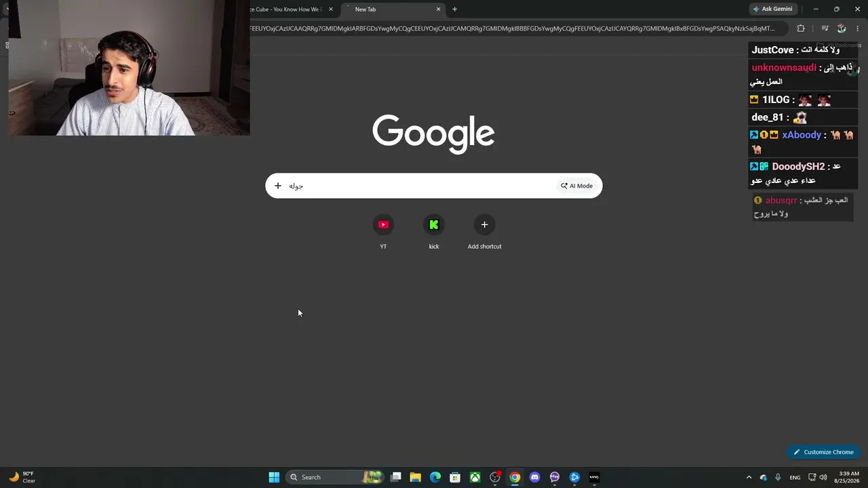The height and width of the screenshot is (488, 868).
Task: Open Task View in the taskbar
Action: tap(396, 477)
